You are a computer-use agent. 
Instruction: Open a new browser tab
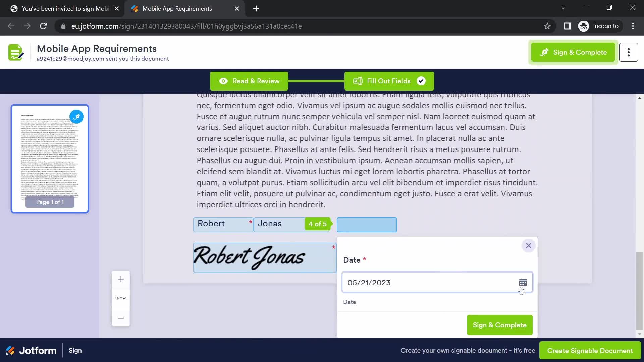(x=256, y=9)
